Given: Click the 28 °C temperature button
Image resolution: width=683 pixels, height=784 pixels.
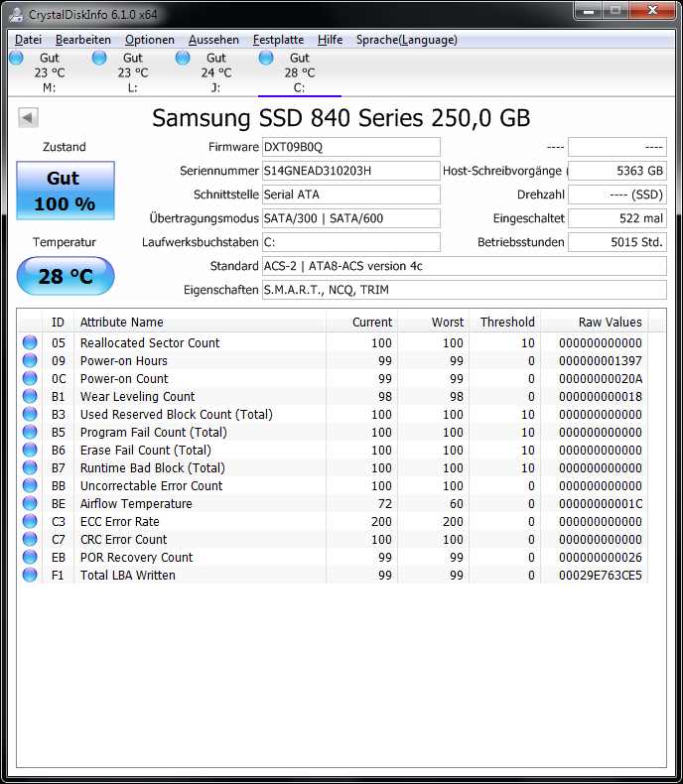Looking at the screenshot, I should click(66, 276).
